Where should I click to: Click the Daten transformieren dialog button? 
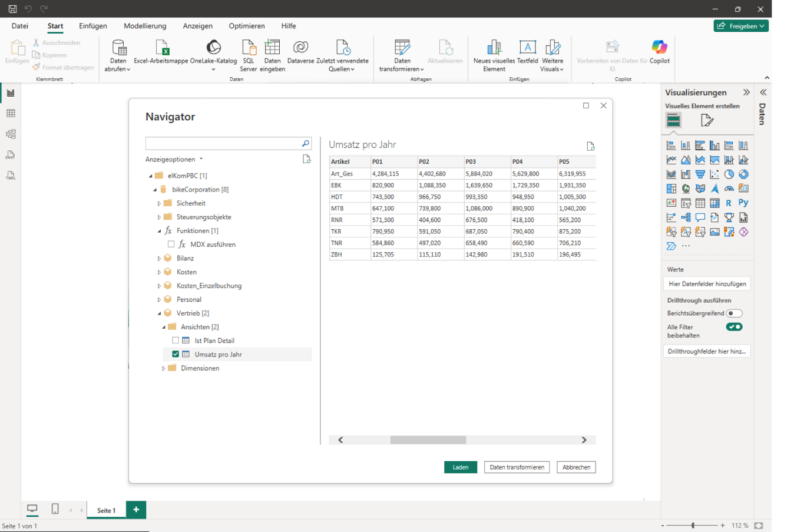517,467
